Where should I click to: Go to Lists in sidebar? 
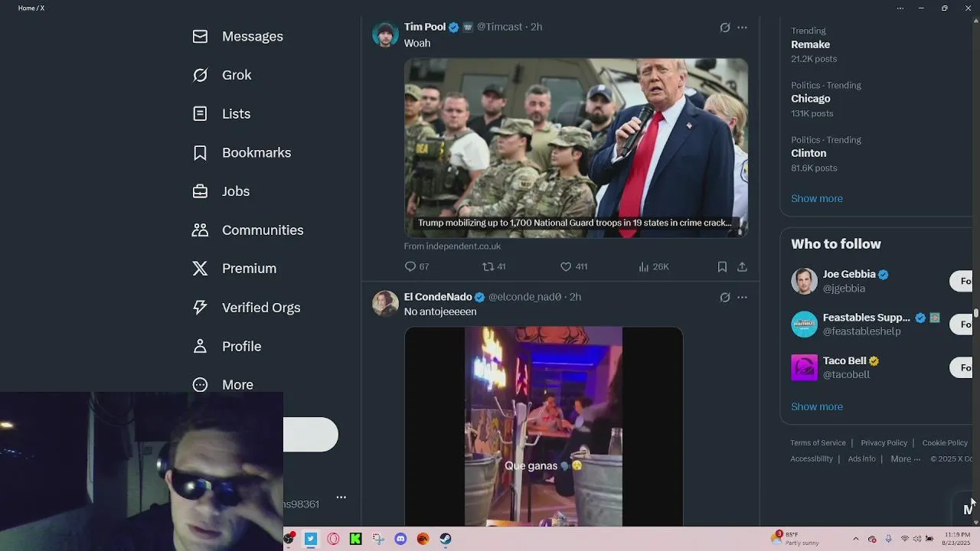pyautogui.click(x=221, y=113)
